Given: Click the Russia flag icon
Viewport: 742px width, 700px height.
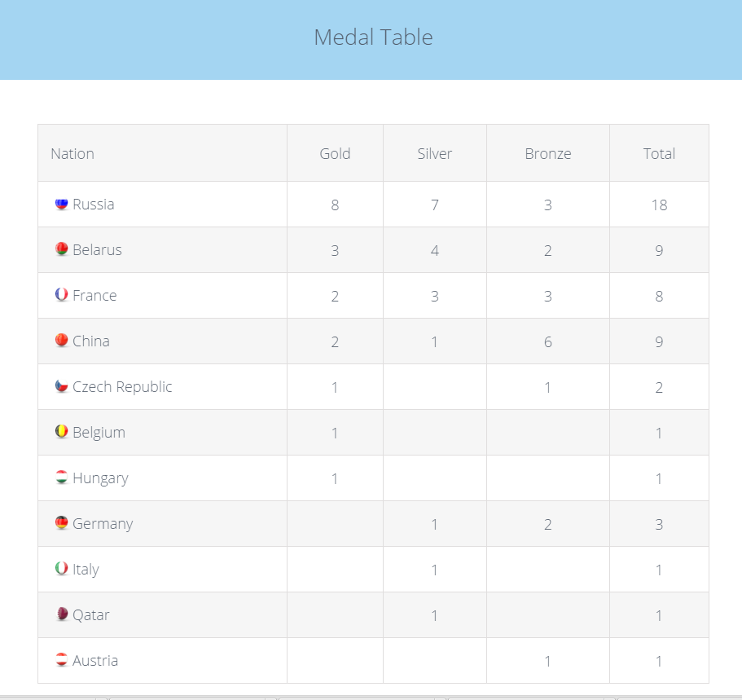Looking at the screenshot, I should tap(62, 204).
